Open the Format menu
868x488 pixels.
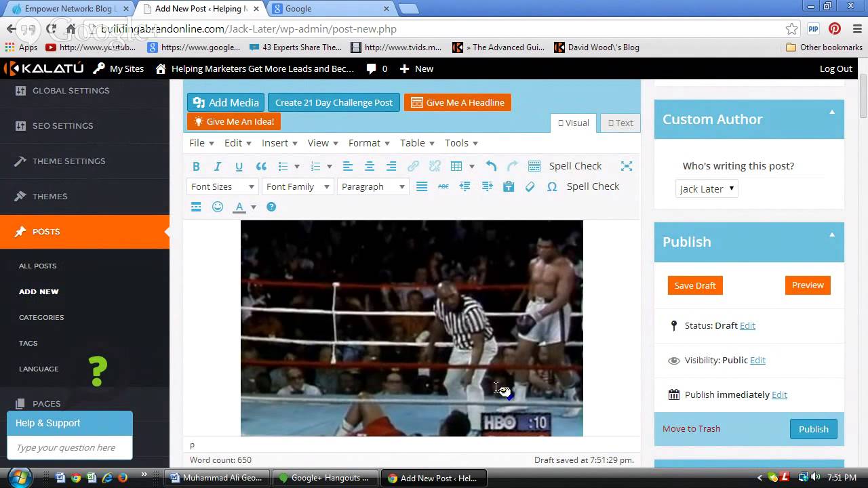(x=369, y=143)
